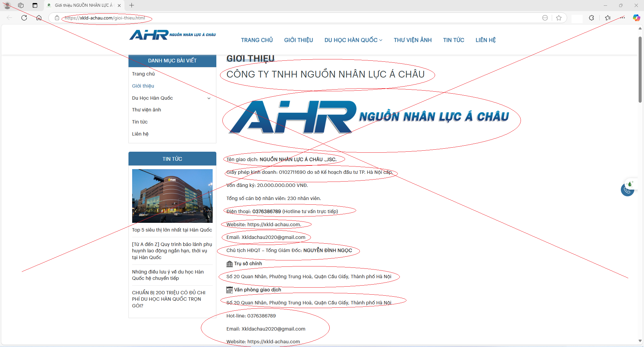Go to the browser home icon

pos(39,18)
